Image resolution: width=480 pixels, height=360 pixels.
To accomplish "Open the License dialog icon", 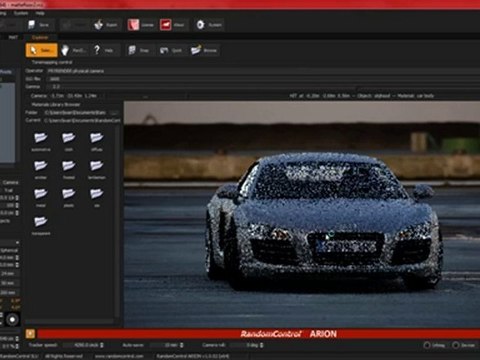I will pyautogui.click(x=133, y=25).
